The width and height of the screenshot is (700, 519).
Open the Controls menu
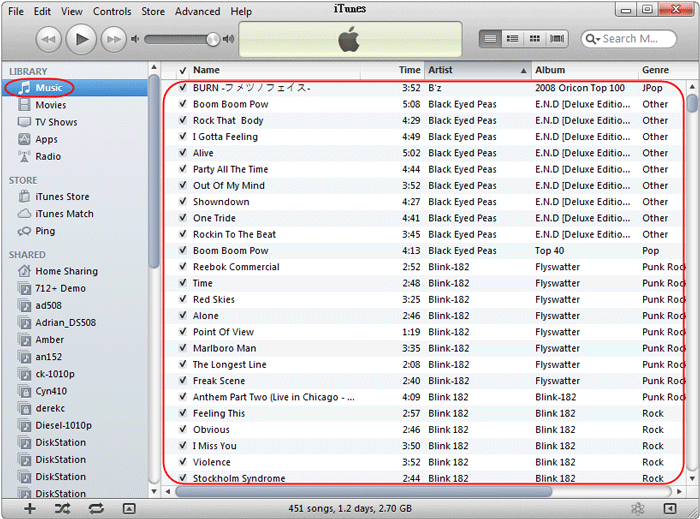coord(112,11)
